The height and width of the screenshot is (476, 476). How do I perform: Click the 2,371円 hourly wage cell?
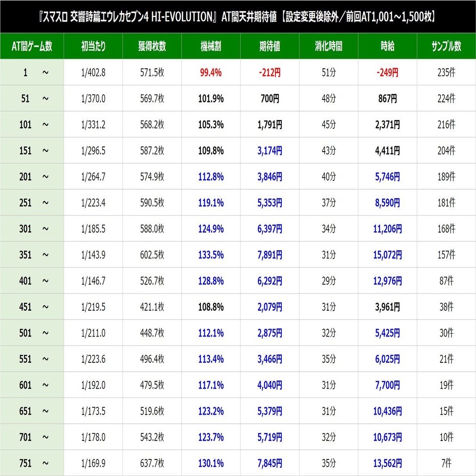(388, 124)
